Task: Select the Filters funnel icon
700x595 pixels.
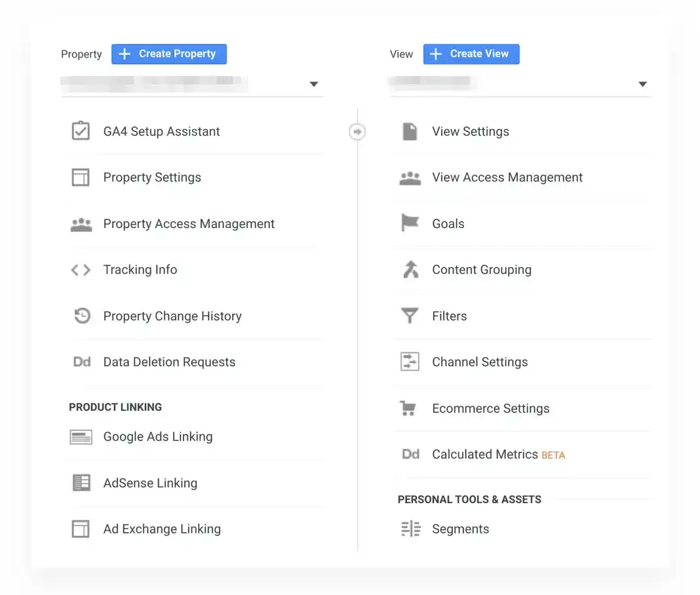Action: [x=410, y=316]
